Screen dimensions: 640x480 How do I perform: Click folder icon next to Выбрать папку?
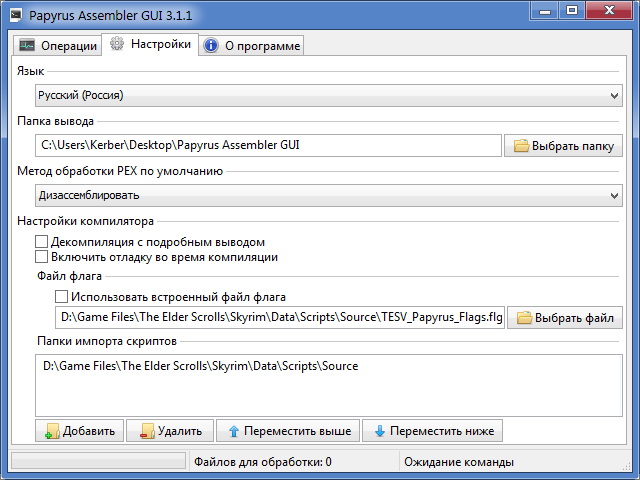(521, 146)
